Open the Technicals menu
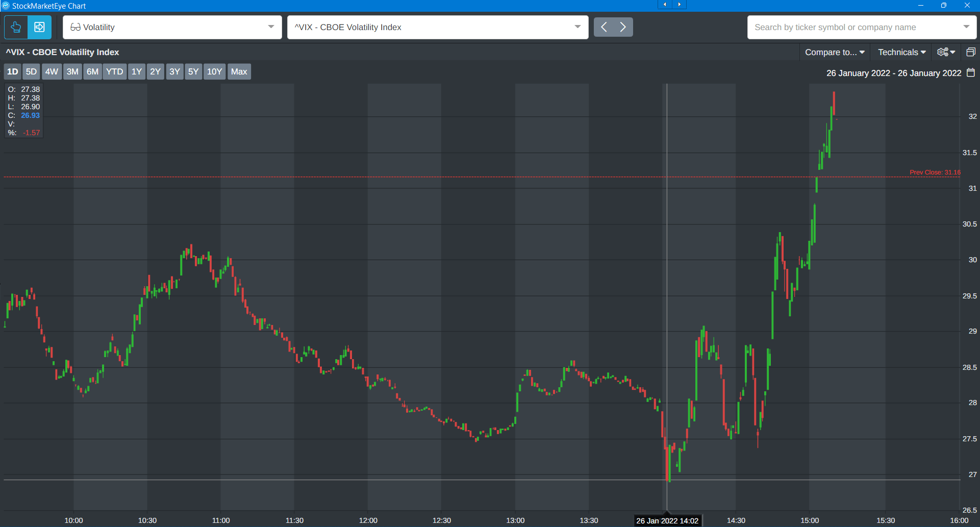Image resolution: width=980 pixels, height=527 pixels. 901,52
